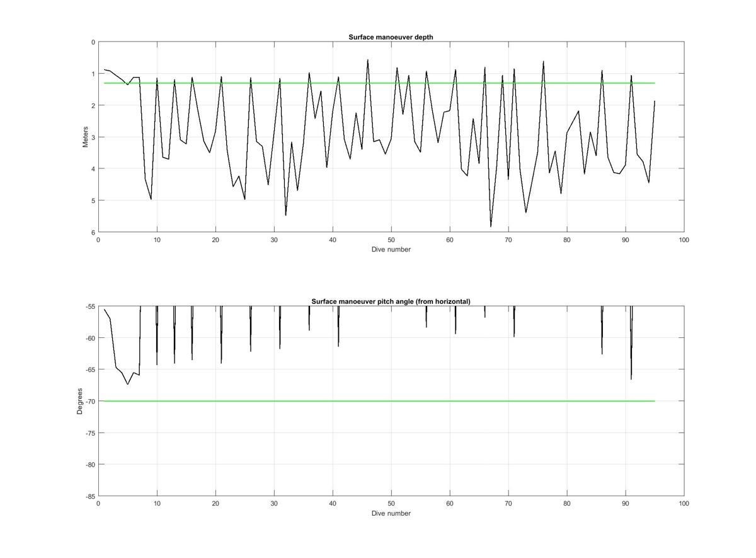Screen dimensions: 756x558
Task: Click the "-85" tick on the Degrees axis
Action: 89,496
